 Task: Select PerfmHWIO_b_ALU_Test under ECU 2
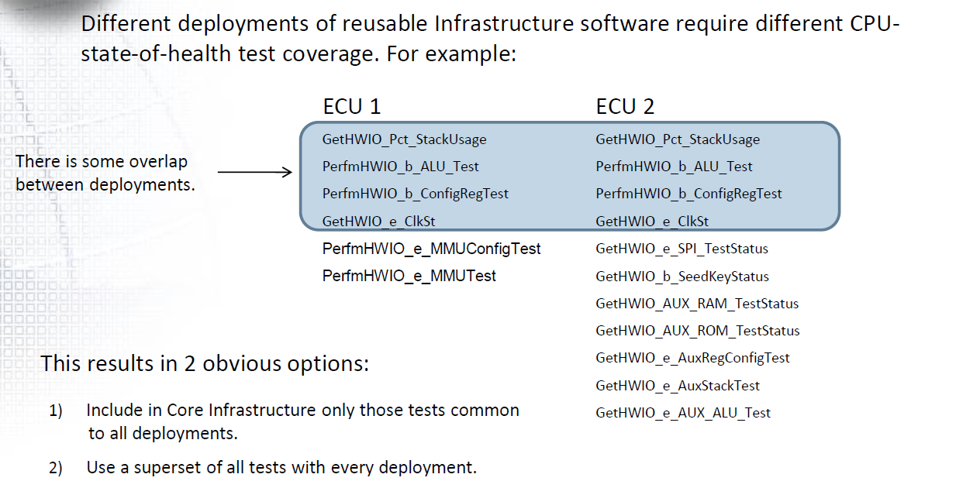[674, 167]
